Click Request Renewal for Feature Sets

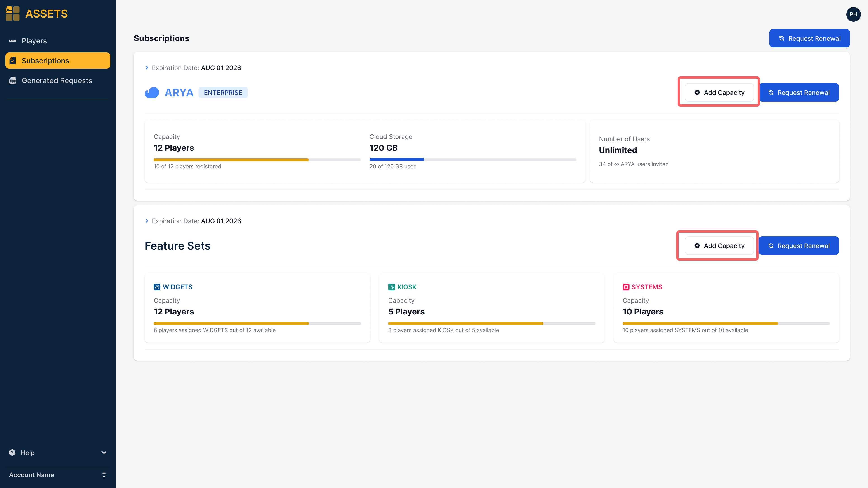coord(799,246)
